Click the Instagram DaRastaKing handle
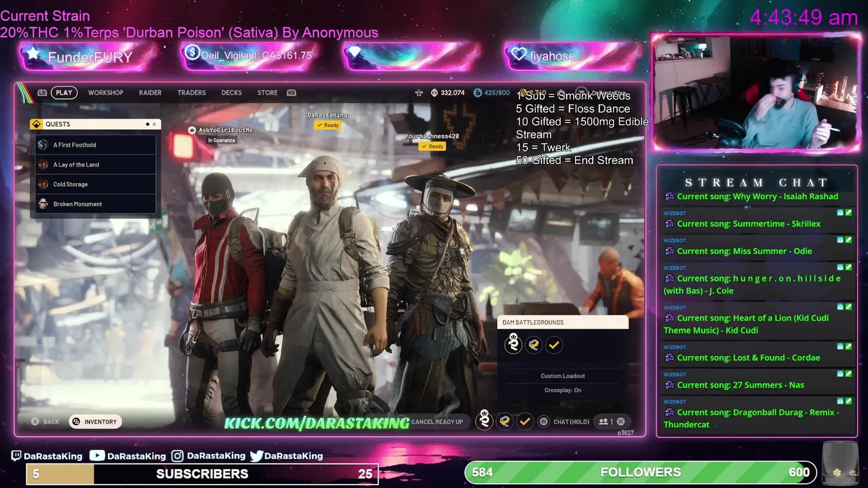 pos(208,456)
